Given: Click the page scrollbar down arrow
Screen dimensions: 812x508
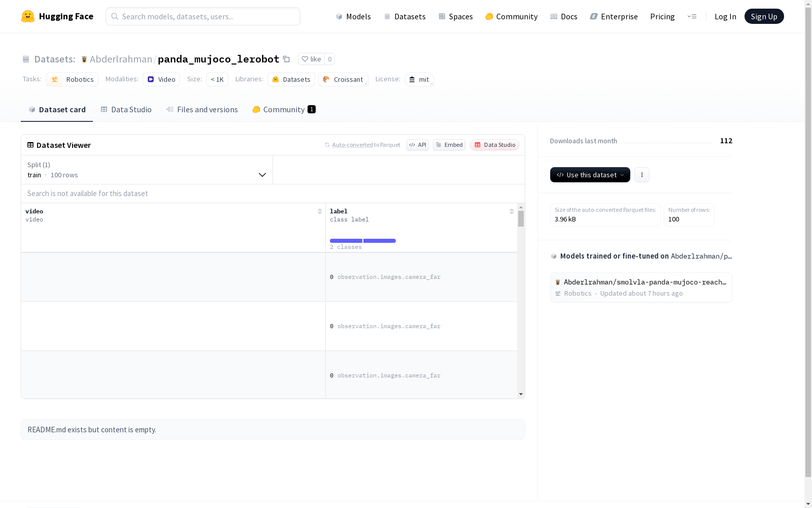Looking at the screenshot, I should 808,504.
